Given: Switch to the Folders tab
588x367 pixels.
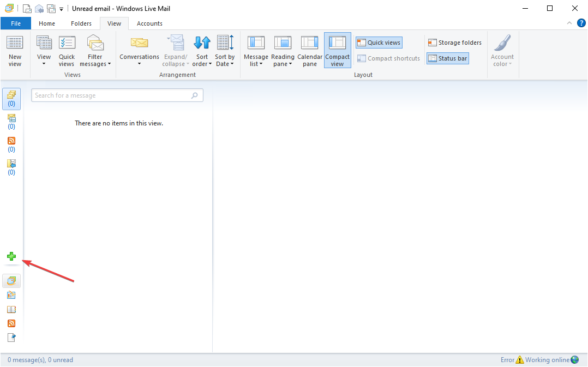Looking at the screenshot, I should pyautogui.click(x=81, y=23).
